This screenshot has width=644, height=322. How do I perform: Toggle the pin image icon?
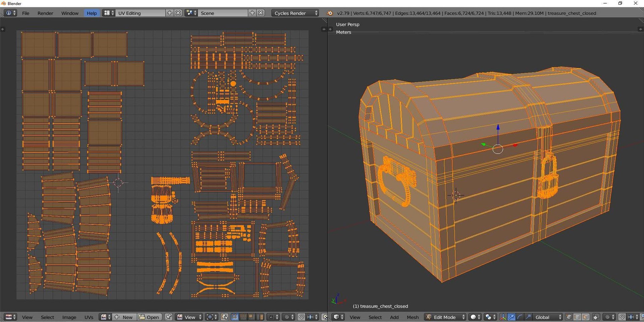[x=168, y=317]
